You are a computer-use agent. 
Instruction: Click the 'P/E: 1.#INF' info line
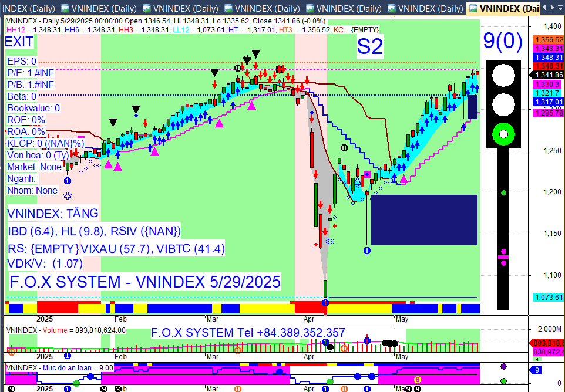click(x=31, y=73)
